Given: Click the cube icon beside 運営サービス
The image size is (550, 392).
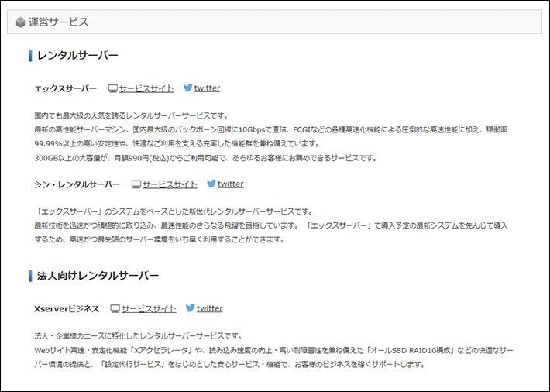Looking at the screenshot, I should 20,22.
